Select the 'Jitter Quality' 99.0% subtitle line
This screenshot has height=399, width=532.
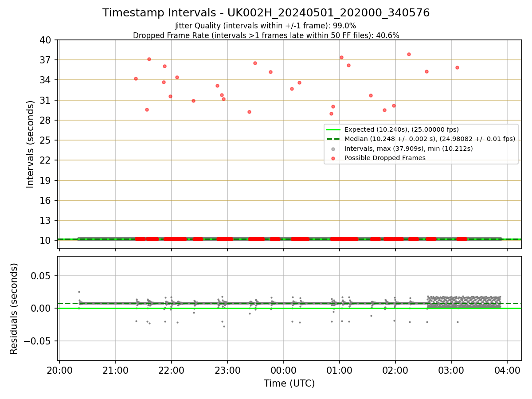266,26
